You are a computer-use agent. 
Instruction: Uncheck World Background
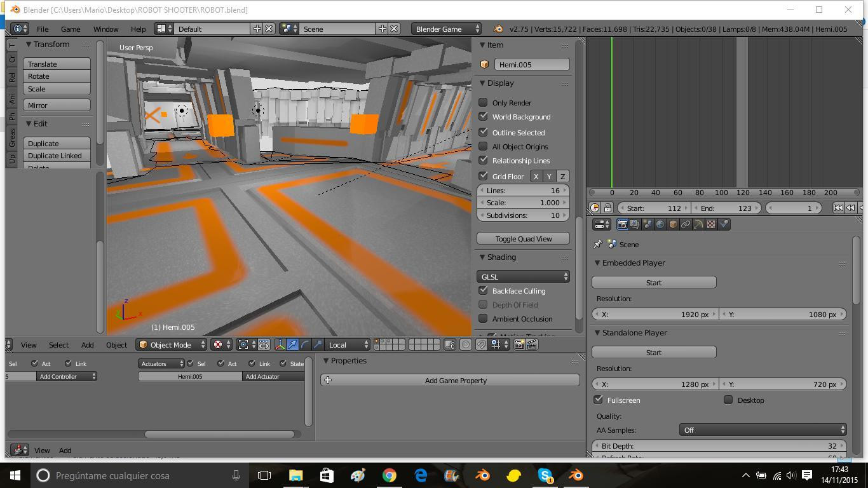point(483,116)
